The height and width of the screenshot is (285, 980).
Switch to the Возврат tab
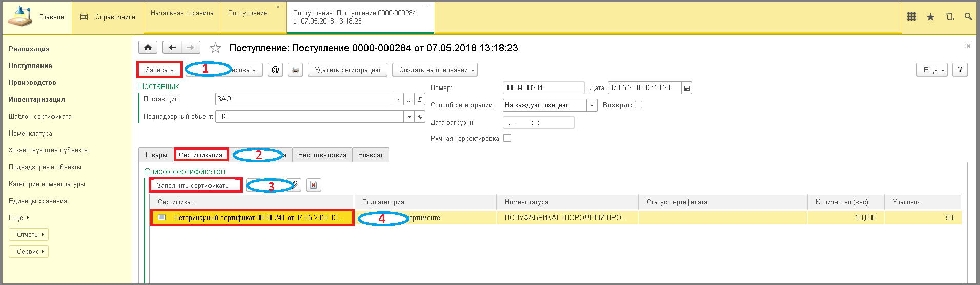371,155
